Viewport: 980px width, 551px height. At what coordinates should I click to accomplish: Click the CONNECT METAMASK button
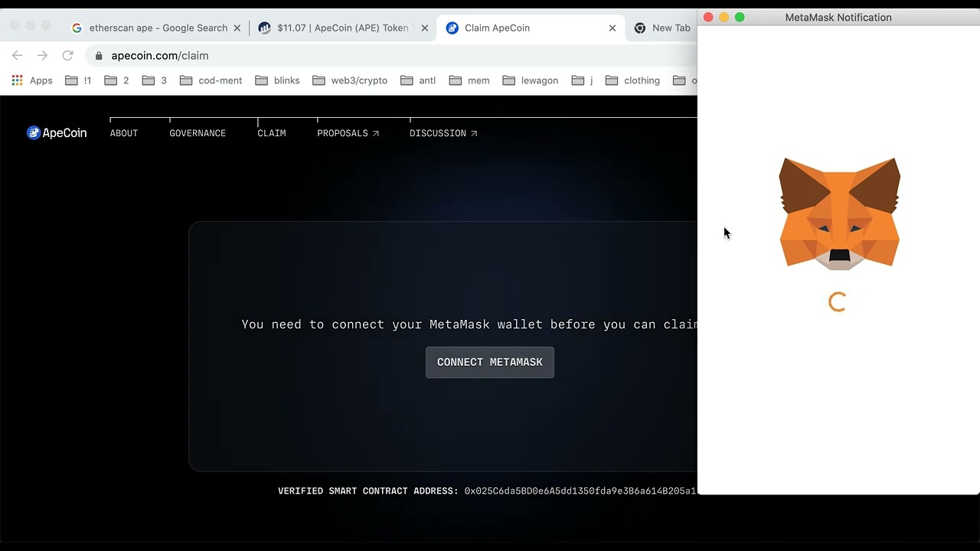(x=490, y=362)
